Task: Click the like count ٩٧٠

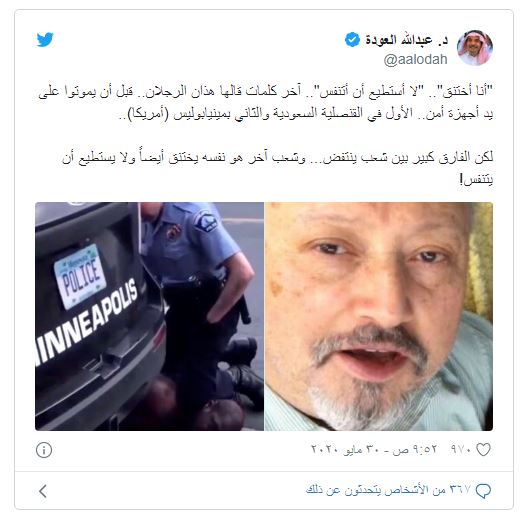Action: click(x=461, y=450)
